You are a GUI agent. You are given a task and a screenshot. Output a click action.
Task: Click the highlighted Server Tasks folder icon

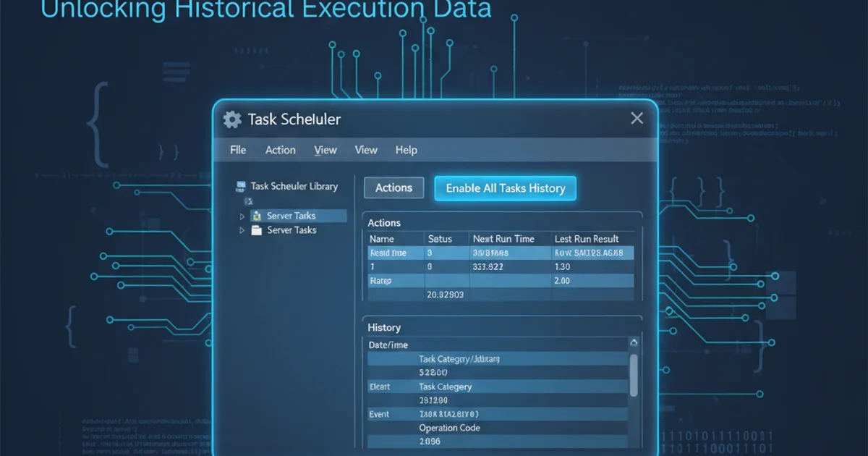coord(256,216)
